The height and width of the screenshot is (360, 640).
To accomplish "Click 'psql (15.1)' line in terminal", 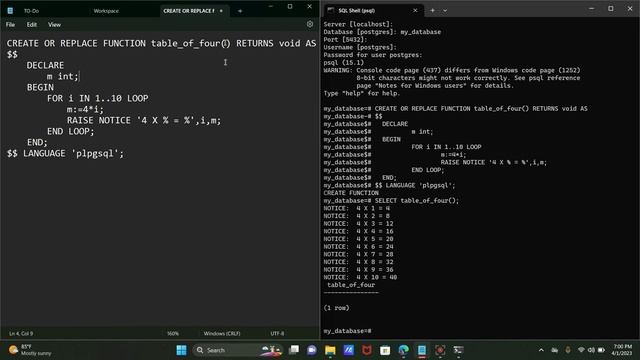I will (x=344, y=63).
